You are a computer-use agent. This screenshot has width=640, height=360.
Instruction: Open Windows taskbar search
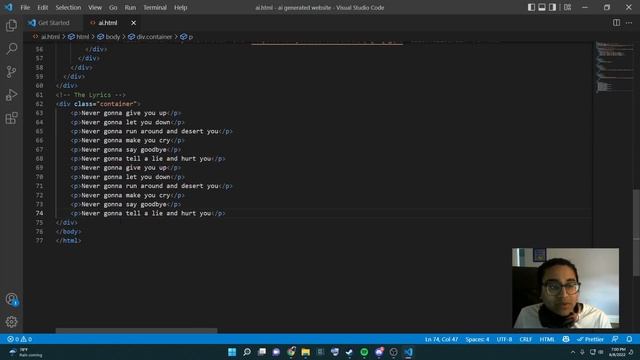pos(247,352)
